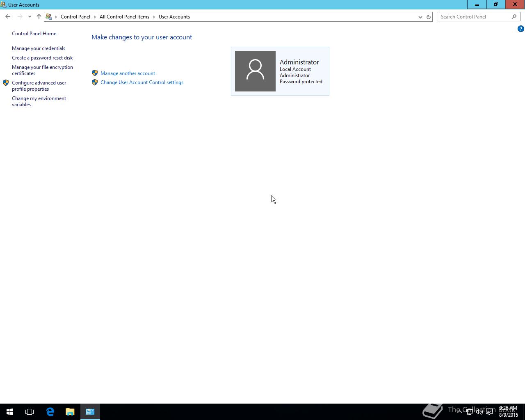Click the User Accounts window title icon
Viewport: 525px width, 420px height.
(3, 5)
